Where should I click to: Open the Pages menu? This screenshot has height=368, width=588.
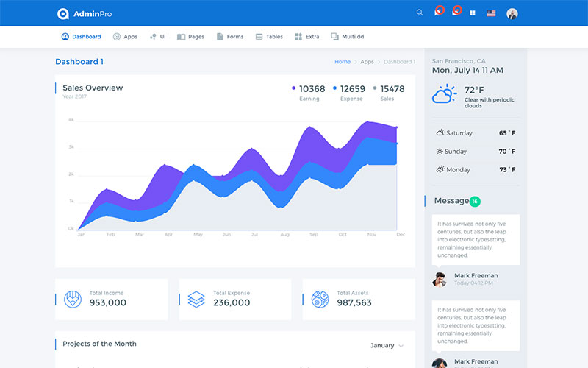click(x=190, y=36)
